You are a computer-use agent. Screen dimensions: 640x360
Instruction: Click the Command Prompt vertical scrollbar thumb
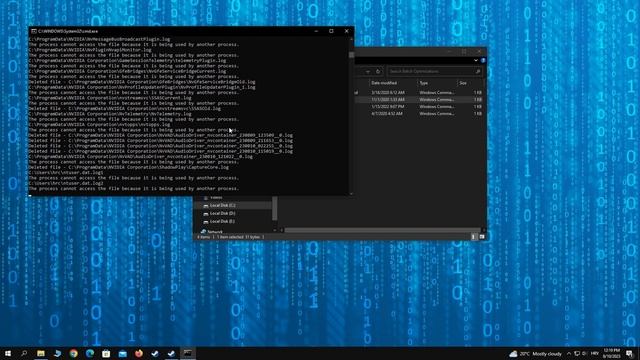coord(351,55)
